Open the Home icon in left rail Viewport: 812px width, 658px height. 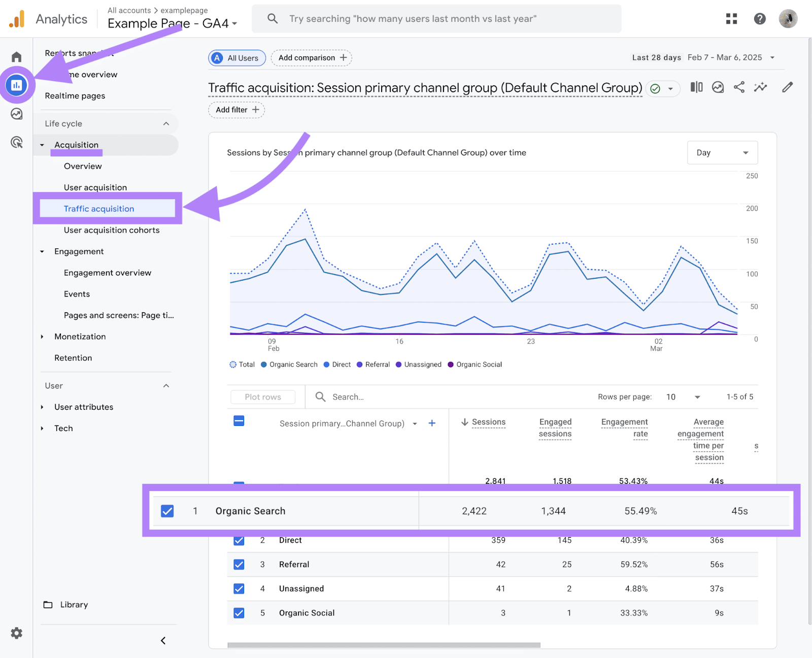(16, 56)
